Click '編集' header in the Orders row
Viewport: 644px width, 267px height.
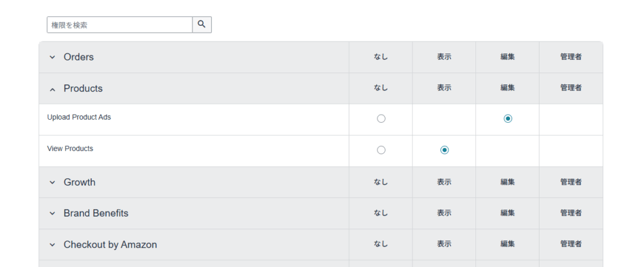(x=508, y=57)
